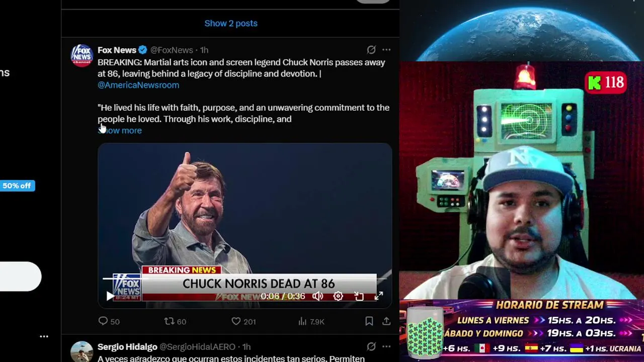Open left sidebar more options dots
Screen dimensions: 644x362
coord(44,336)
